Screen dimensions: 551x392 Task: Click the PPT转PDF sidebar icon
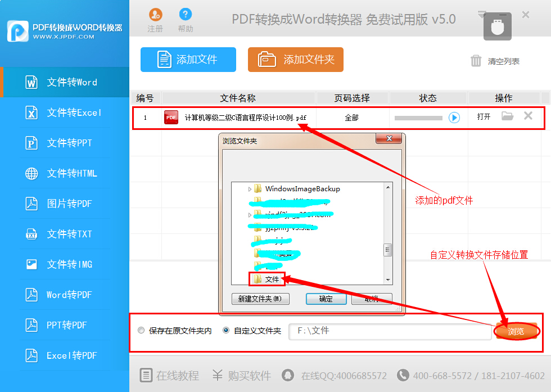pyautogui.click(x=31, y=325)
